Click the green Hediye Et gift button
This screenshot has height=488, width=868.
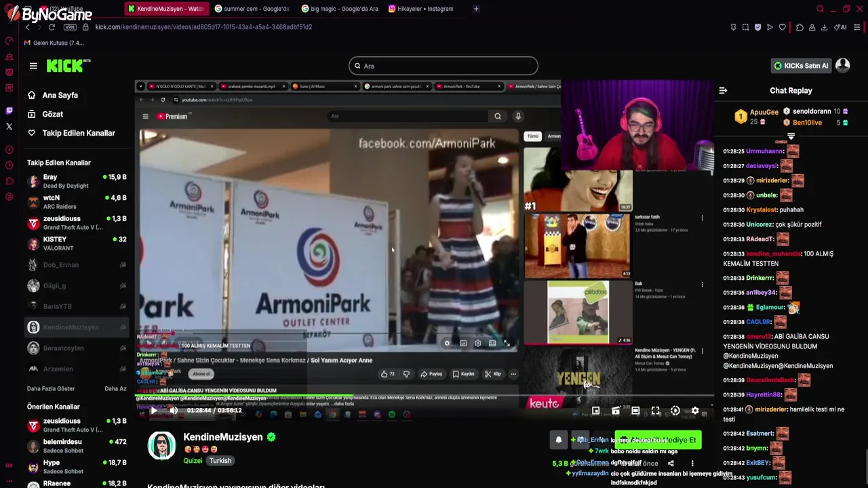point(658,440)
